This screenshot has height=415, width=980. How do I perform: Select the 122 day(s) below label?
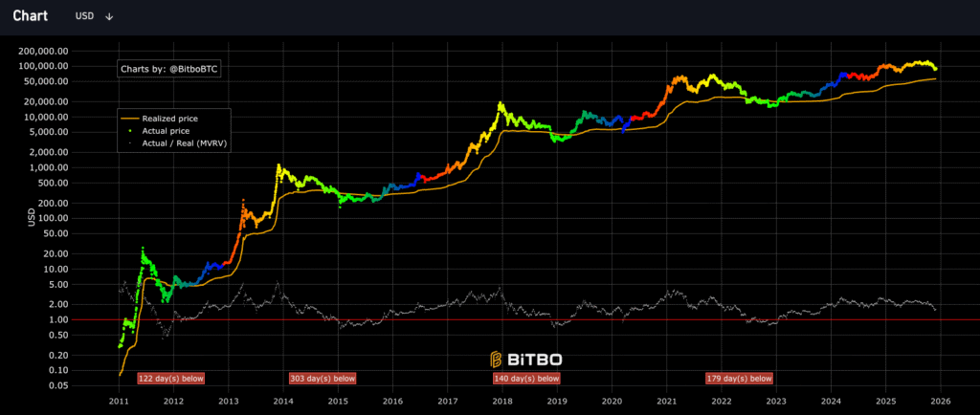[x=171, y=379]
